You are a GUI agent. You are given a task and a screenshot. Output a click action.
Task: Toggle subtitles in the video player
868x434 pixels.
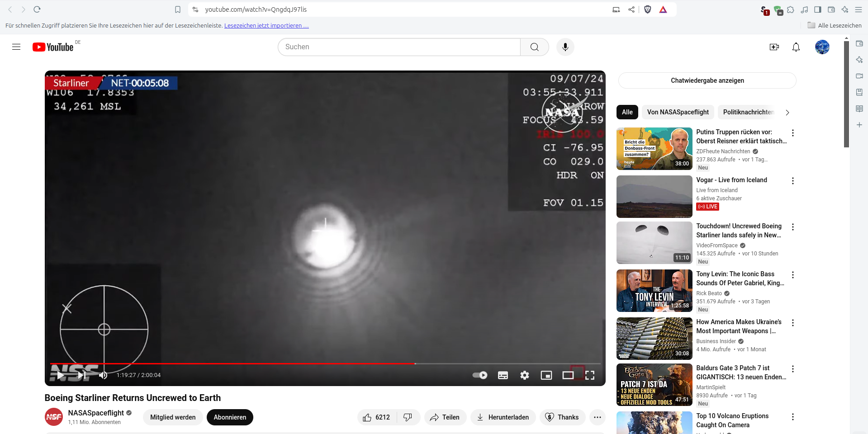coord(503,375)
